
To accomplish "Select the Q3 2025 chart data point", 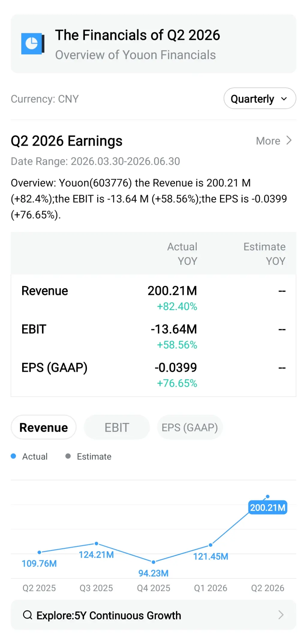I will (x=96, y=543).
